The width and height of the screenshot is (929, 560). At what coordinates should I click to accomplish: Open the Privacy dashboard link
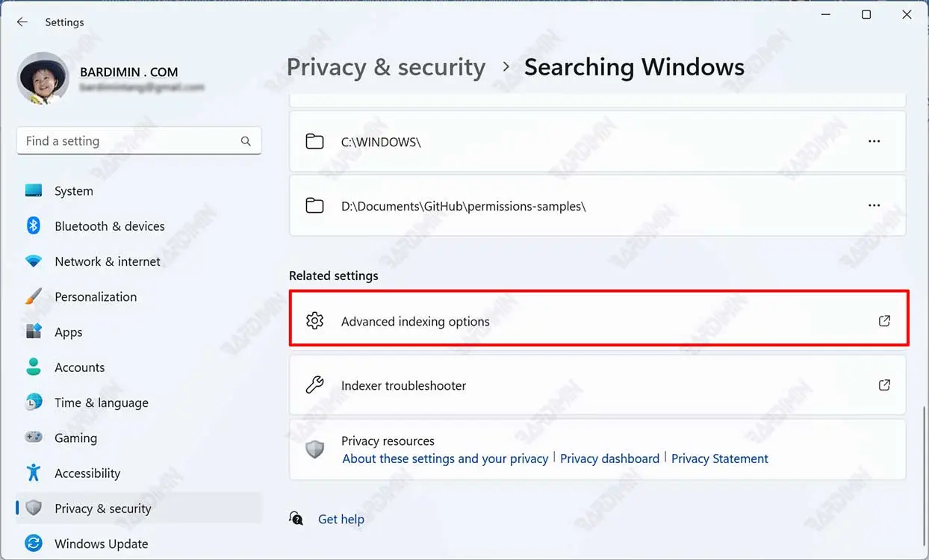(609, 458)
